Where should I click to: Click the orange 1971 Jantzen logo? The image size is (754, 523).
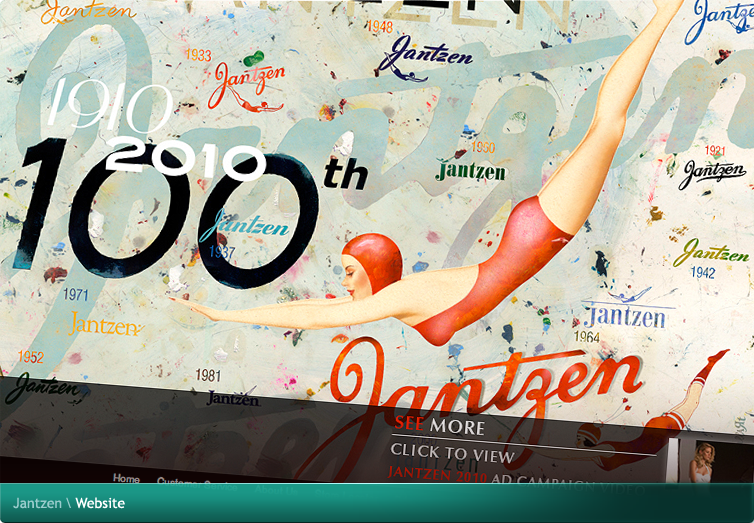(x=105, y=324)
